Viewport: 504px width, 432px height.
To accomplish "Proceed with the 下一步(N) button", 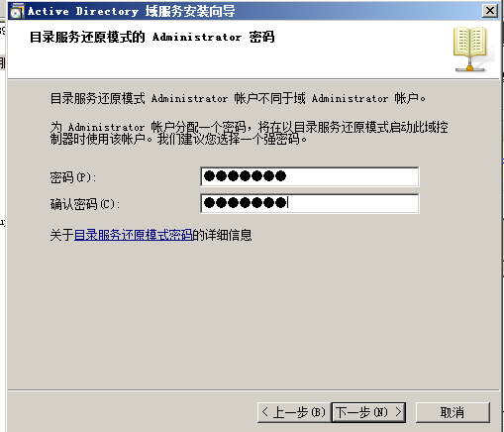I will [368, 412].
